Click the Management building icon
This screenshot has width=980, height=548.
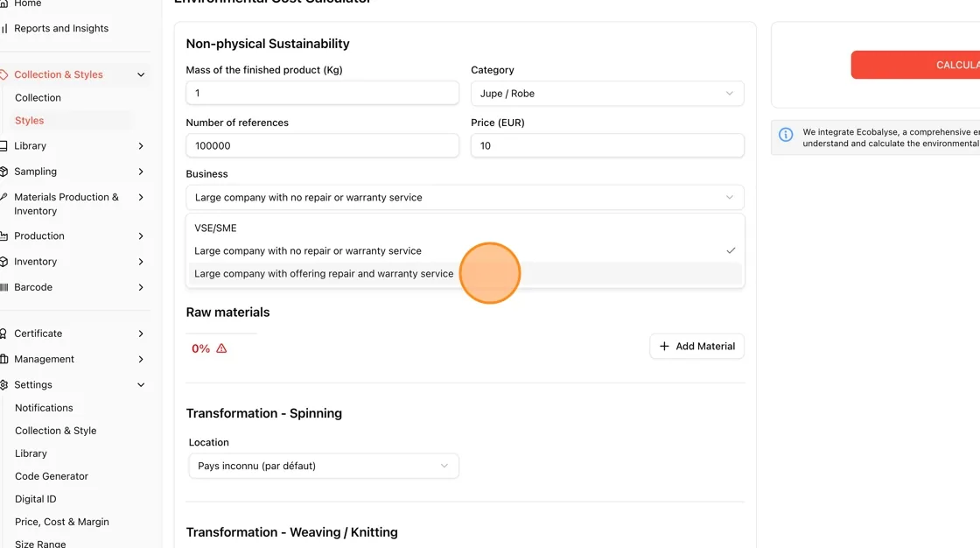click(3, 359)
